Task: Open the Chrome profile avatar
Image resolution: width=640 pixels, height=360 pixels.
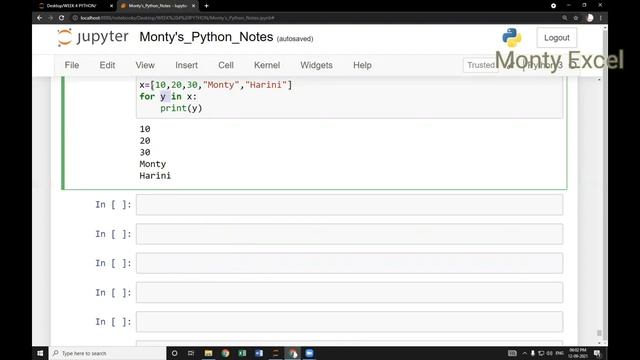Action: click(589, 18)
